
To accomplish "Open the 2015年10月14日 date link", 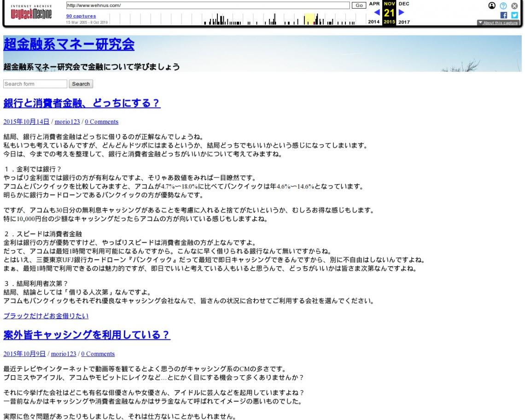I will tap(26, 122).
